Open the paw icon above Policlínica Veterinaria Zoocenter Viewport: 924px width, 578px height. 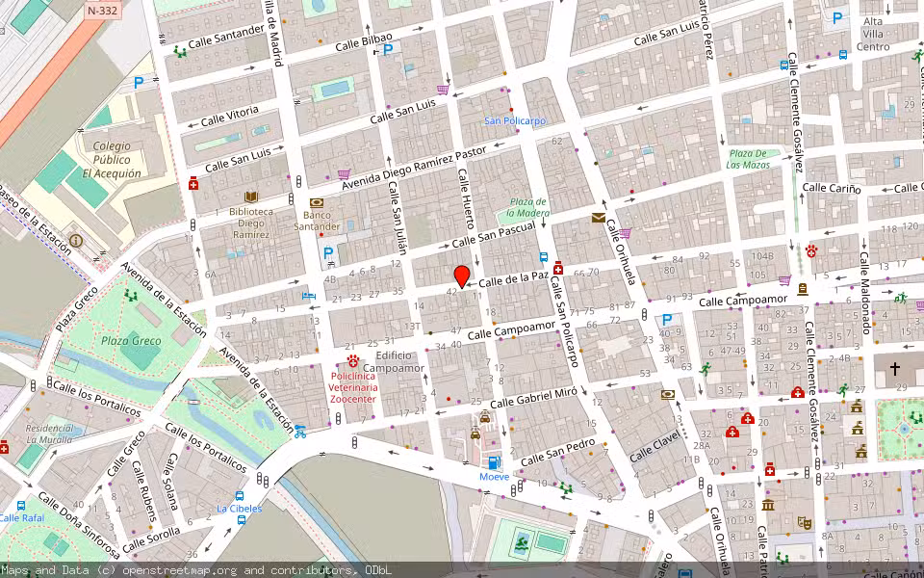pos(353,360)
